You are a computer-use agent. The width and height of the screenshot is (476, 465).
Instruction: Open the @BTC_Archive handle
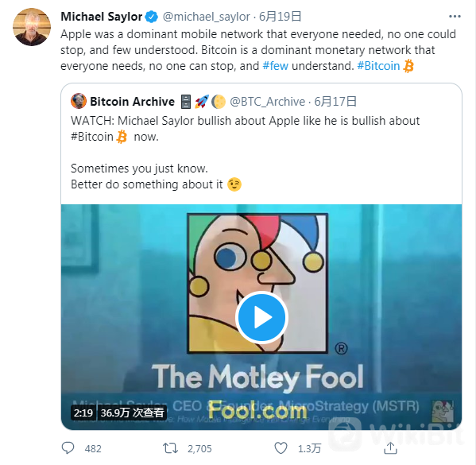coord(267,102)
